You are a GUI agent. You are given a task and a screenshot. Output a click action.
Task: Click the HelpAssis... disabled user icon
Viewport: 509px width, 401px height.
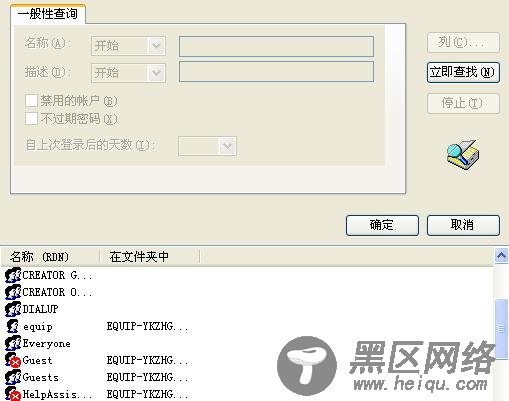coord(13,394)
